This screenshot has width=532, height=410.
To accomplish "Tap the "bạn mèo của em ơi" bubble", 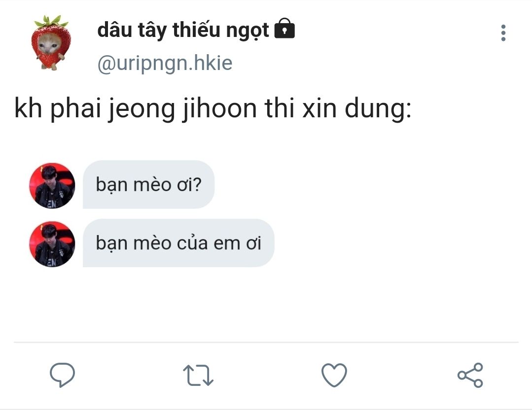I will click(178, 243).
